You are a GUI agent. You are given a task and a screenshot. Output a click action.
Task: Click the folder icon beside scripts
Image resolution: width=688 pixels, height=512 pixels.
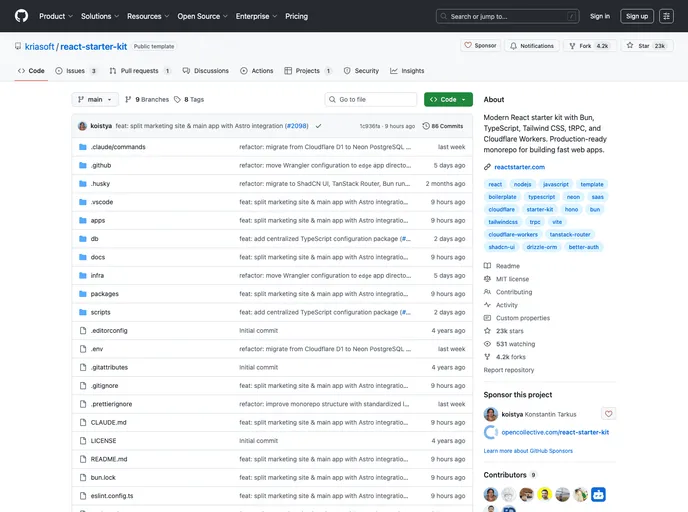tap(82, 312)
